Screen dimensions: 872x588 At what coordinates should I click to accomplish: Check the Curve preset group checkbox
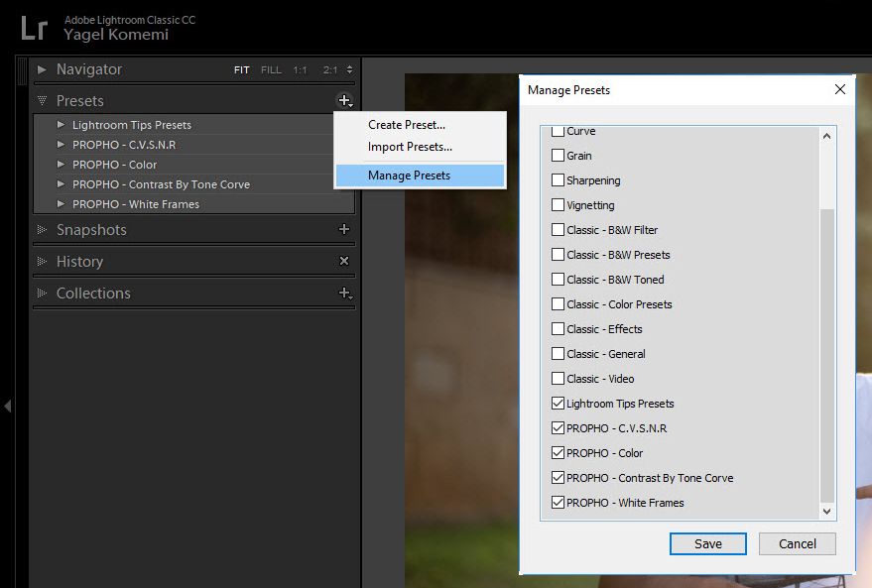(x=558, y=131)
